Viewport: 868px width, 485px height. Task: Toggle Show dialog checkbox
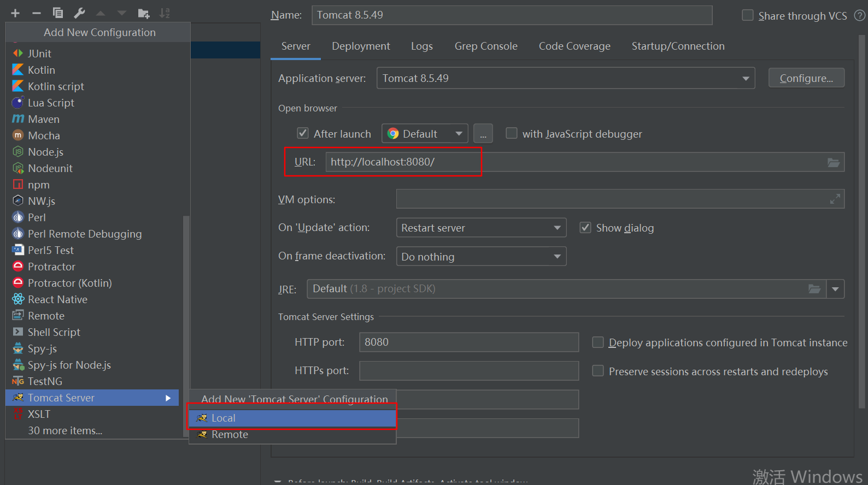(x=585, y=228)
